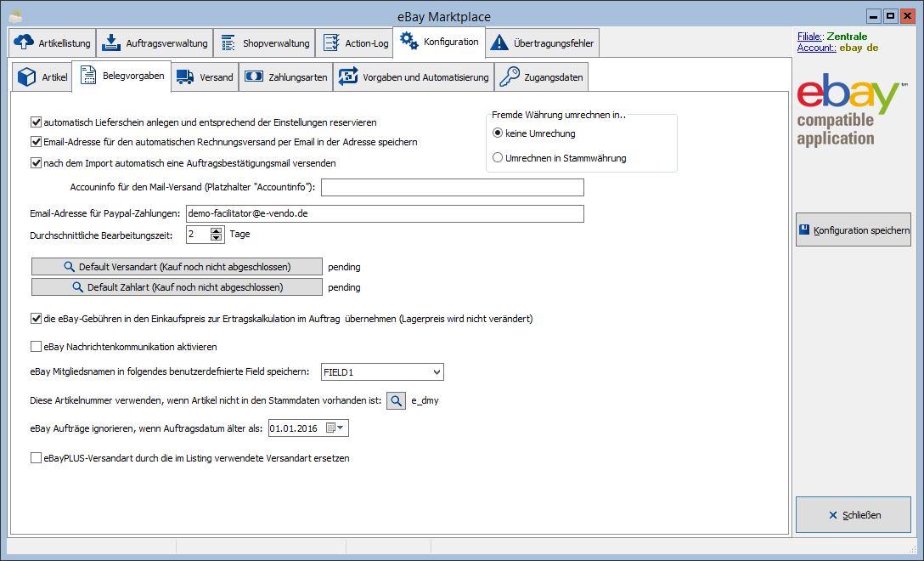
Task: Maximize the eBay Marktplace window
Action: coord(890,16)
